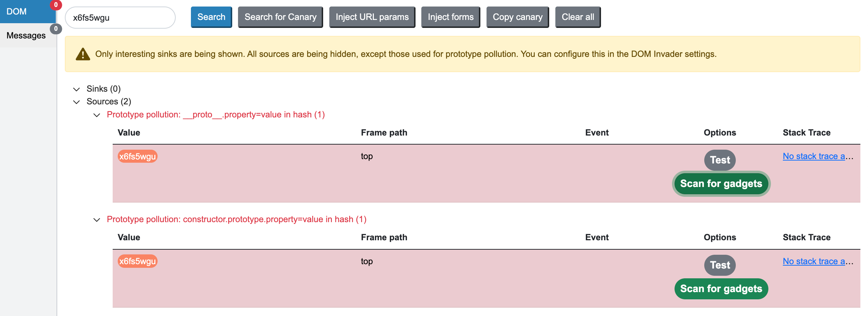Click Test for the __proto__ source

coord(719,160)
